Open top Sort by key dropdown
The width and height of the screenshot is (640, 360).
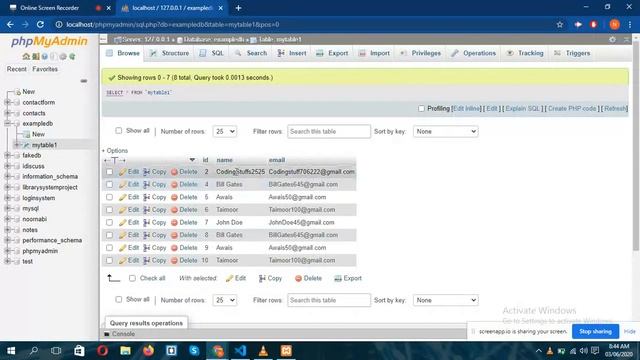click(x=445, y=131)
